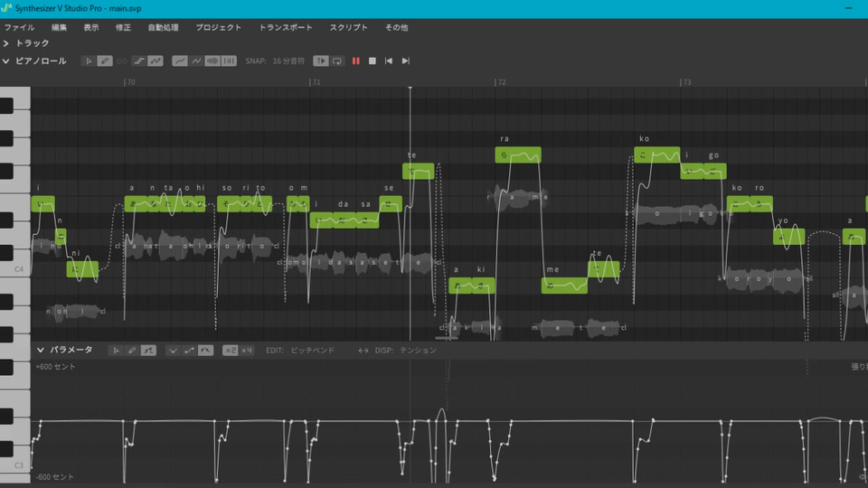Screen dimensions: 868x488
Task: Open the スクリプト menu
Action: tap(349, 27)
